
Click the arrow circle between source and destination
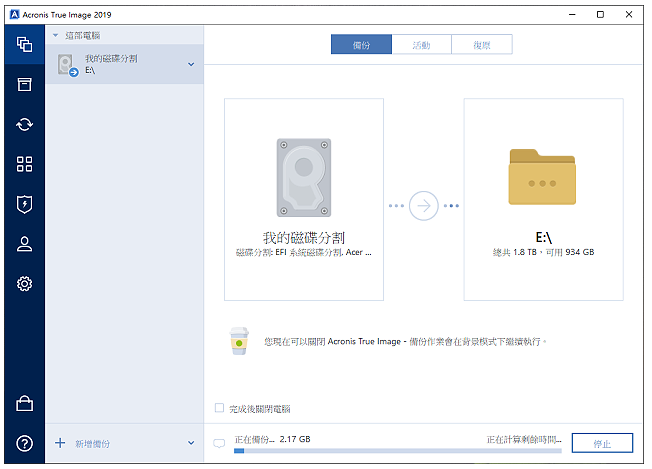click(x=423, y=206)
